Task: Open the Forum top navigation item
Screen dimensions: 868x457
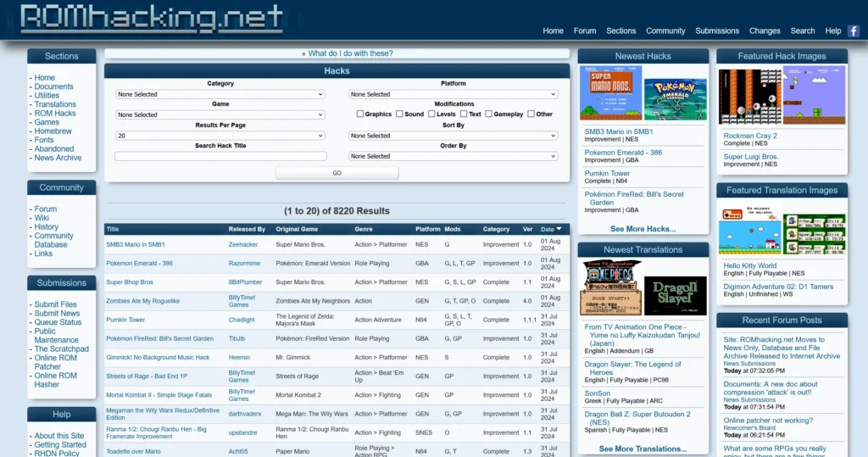Action: pyautogui.click(x=585, y=31)
